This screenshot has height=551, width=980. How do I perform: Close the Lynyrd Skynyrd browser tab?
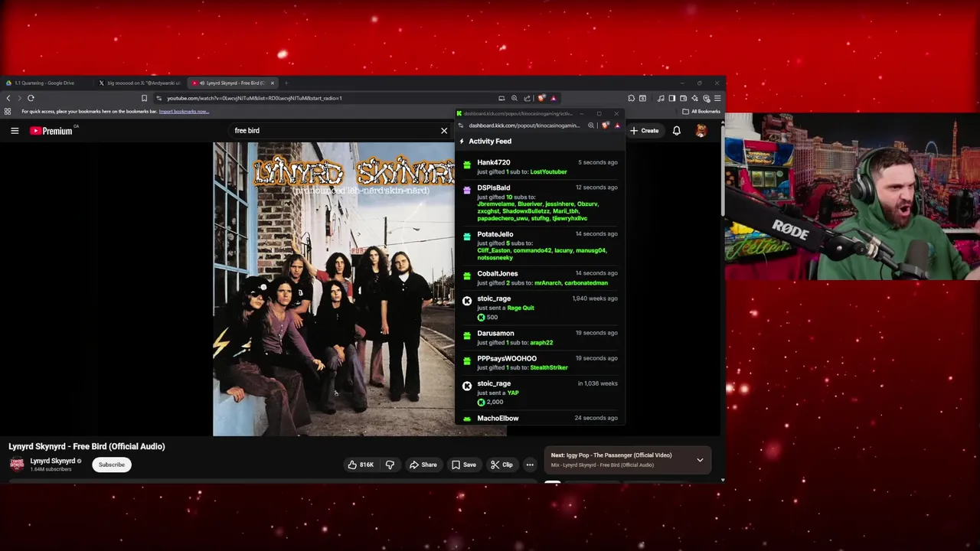(x=273, y=83)
